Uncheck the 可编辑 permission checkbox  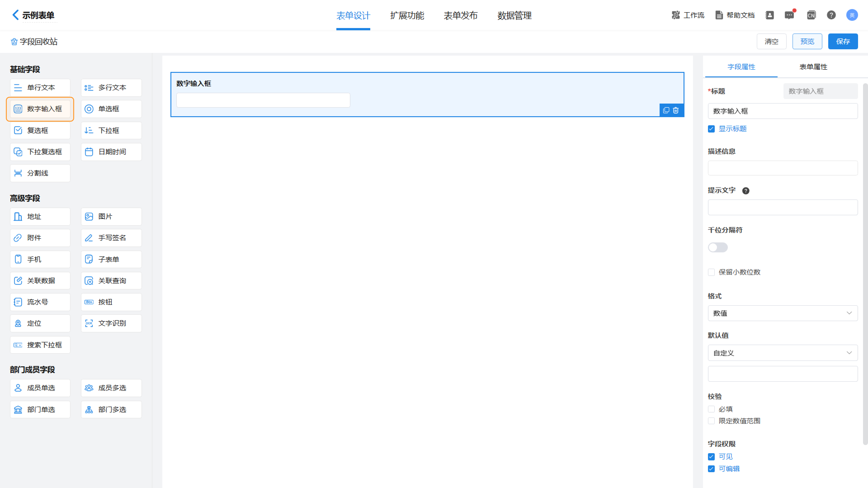pos(711,469)
